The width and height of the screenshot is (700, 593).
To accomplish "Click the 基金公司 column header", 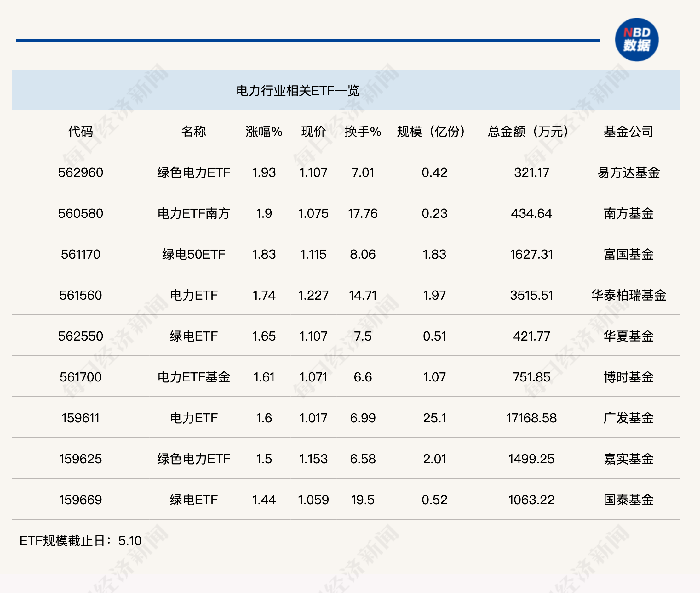I will [x=628, y=132].
